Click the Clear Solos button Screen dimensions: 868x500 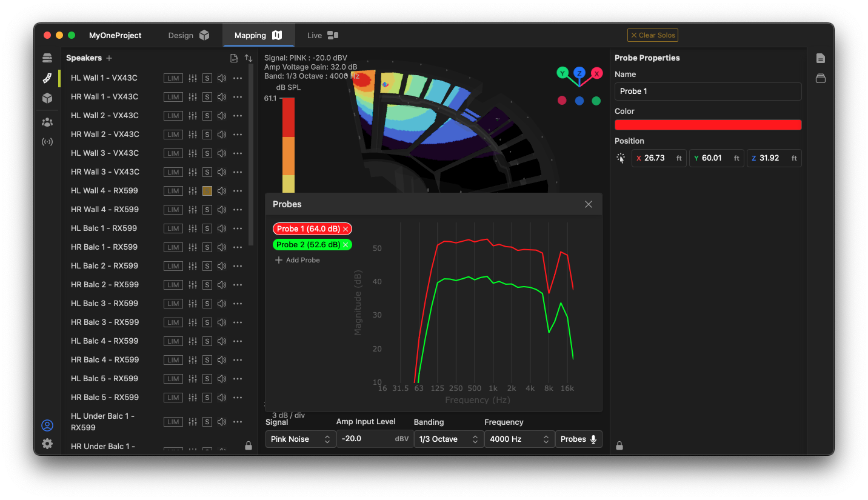click(653, 35)
